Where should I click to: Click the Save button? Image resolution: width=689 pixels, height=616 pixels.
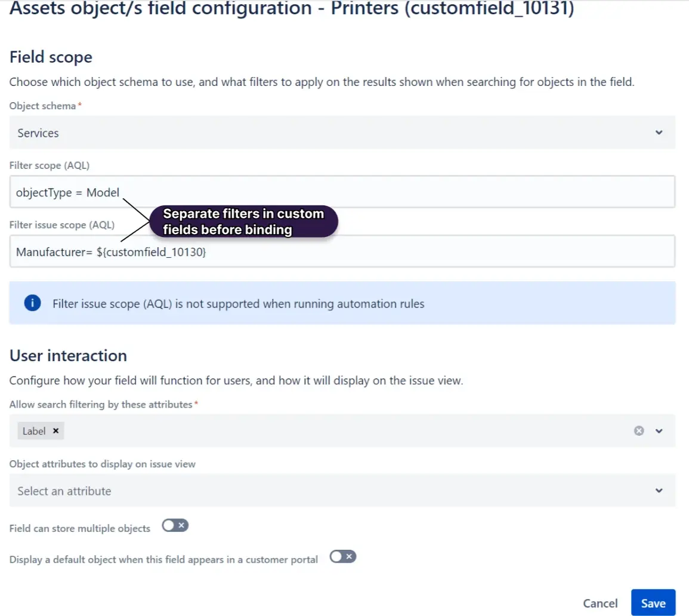coord(653,602)
